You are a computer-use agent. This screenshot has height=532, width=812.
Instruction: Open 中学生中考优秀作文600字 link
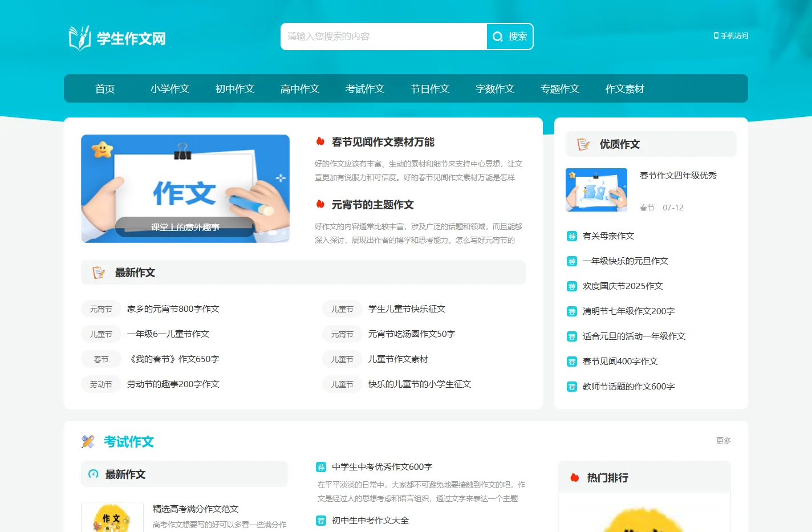(382, 467)
